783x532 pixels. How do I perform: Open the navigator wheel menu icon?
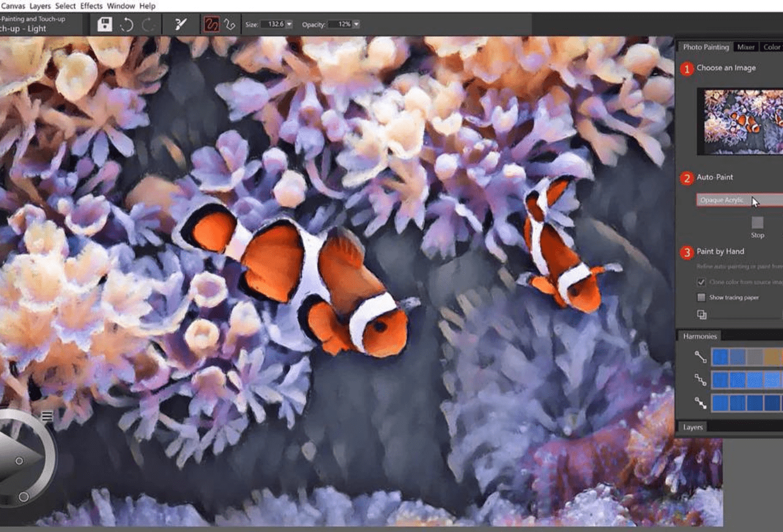click(47, 416)
